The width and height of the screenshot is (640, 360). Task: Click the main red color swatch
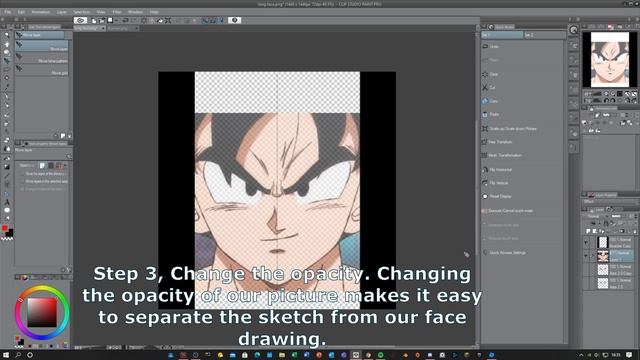[4, 228]
